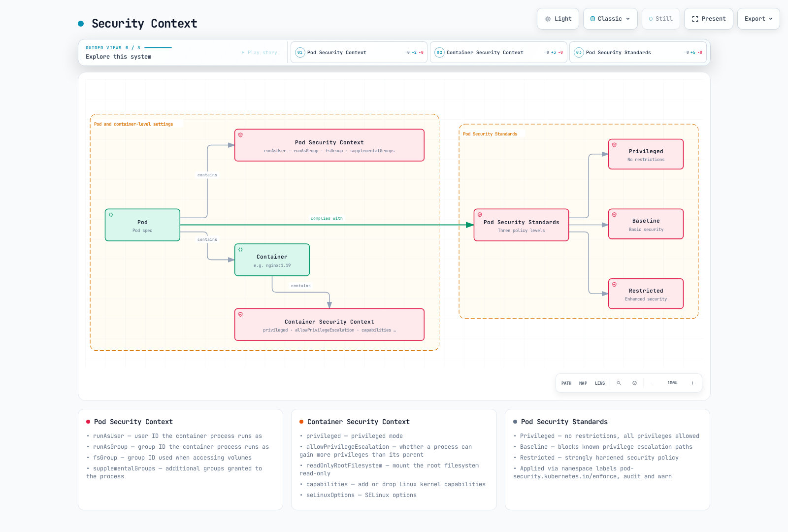Image resolution: width=788 pixels, height=532 pixels.
Task: Click the search magnifier icon in canvas toolbar
Action: pyautogui.click(x=619, y=383)
